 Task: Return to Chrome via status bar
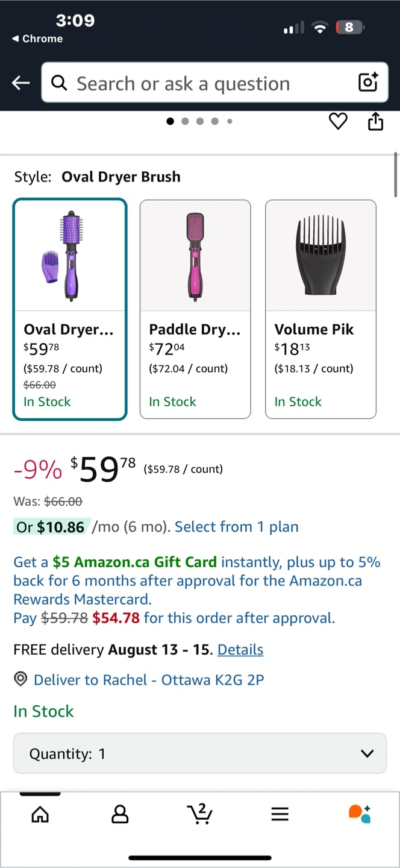[37, 39]
